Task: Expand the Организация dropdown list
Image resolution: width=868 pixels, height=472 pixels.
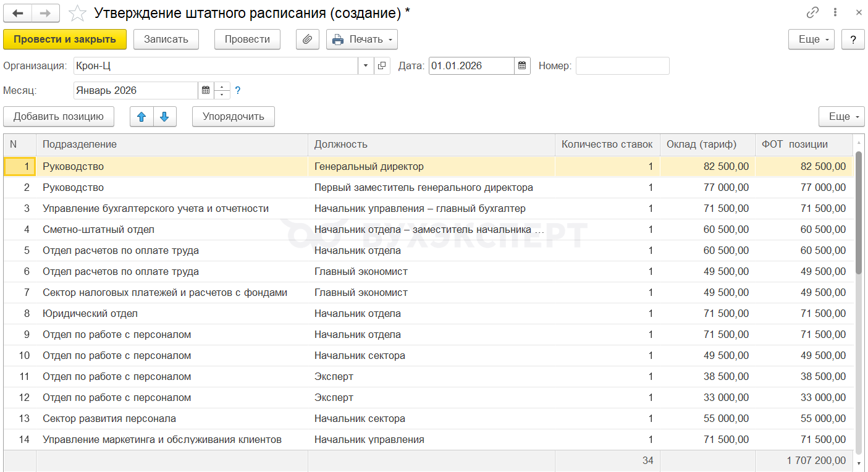Action: tap(366, 66)
